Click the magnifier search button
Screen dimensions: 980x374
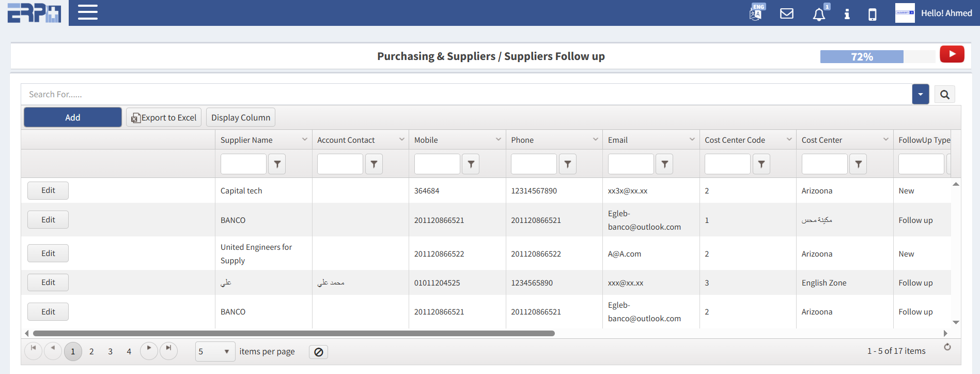tap(944, 95)
